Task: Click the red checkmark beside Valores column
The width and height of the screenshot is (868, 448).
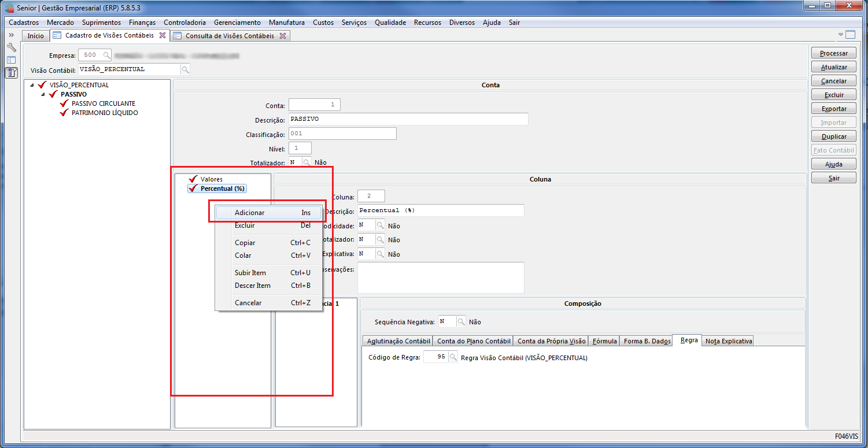Action: pyautogui.click(x=193, y=179)
